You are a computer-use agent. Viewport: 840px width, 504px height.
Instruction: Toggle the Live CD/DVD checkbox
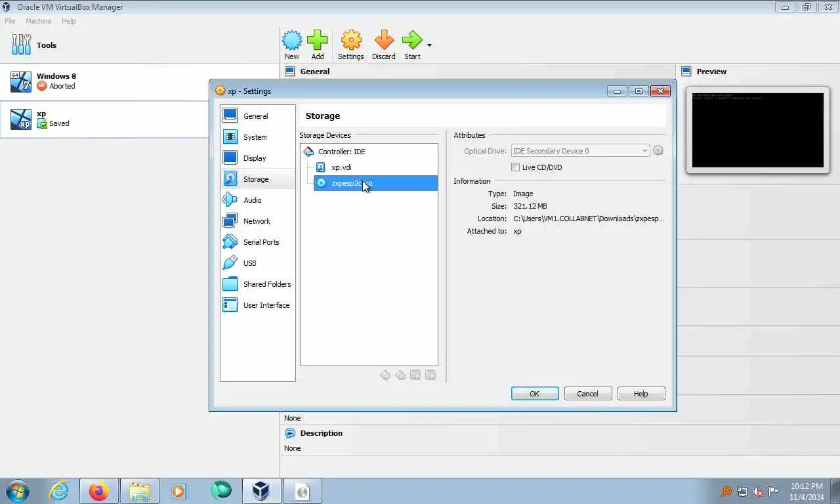515,167
